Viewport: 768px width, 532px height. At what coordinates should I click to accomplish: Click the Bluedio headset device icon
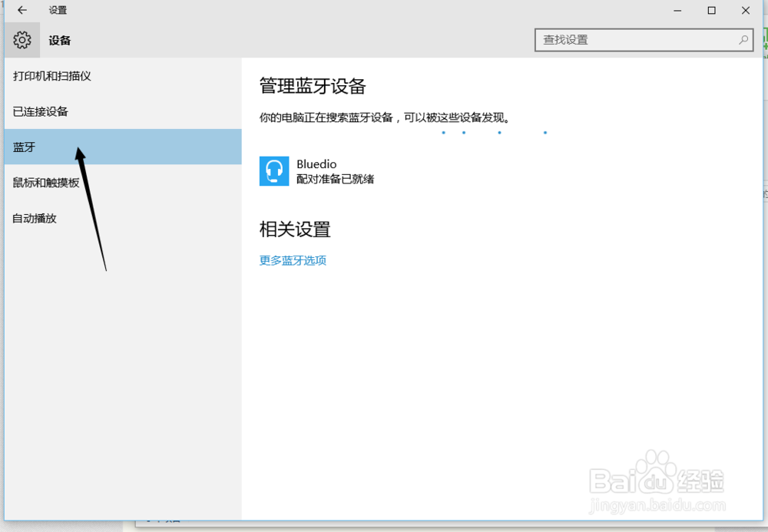click(x=273, y=170)
